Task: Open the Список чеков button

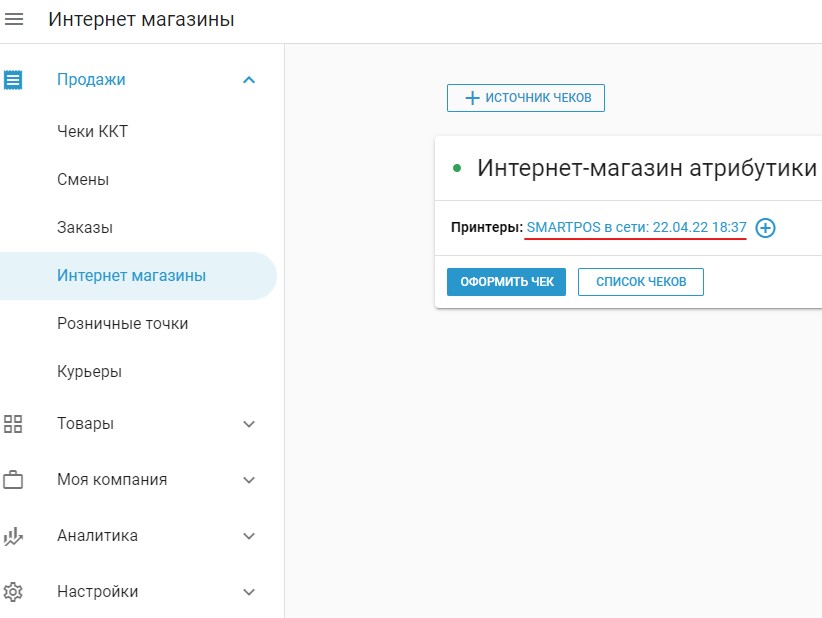Action: tap(641, 282)
